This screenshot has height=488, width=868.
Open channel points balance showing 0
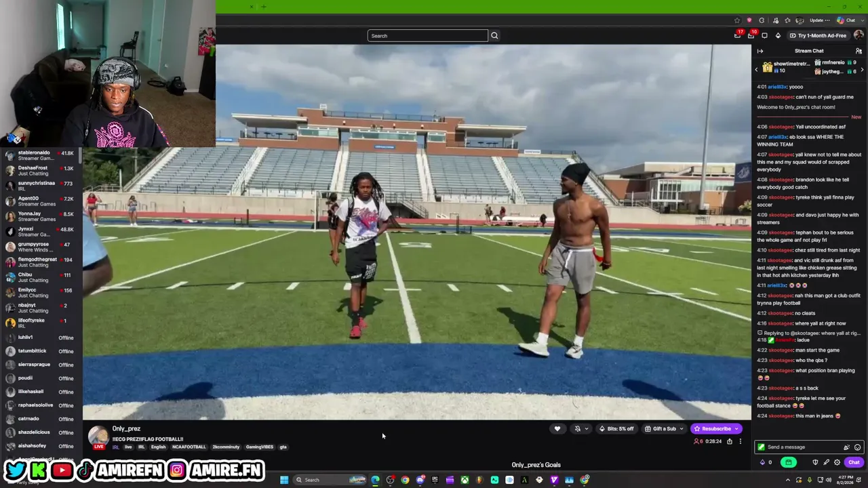click(766, 462)
